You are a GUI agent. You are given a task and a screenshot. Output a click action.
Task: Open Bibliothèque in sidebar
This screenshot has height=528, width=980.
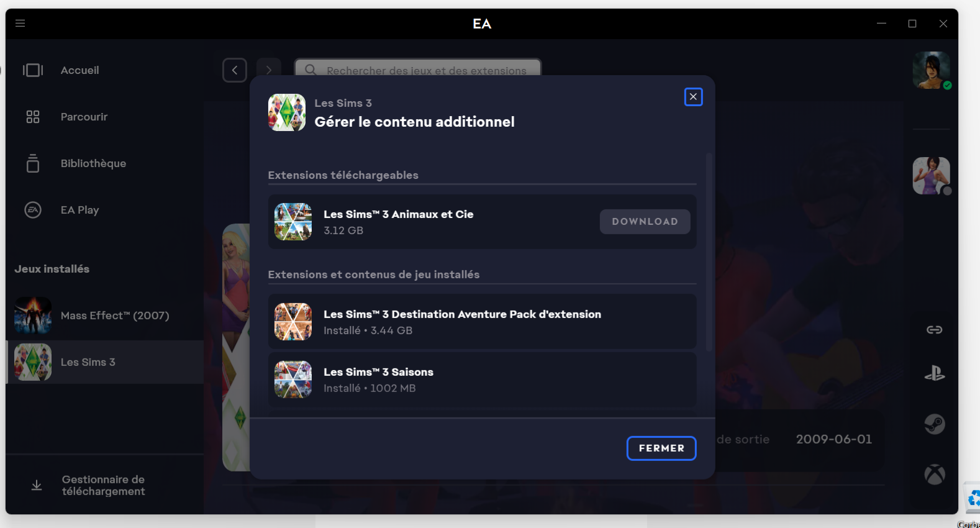[x=93, y=163]
